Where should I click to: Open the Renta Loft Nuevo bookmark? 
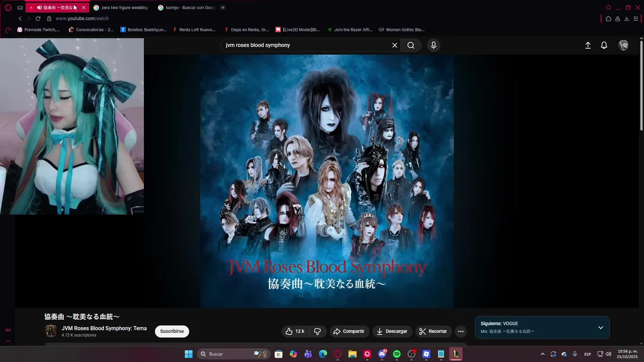pos(194,30)
